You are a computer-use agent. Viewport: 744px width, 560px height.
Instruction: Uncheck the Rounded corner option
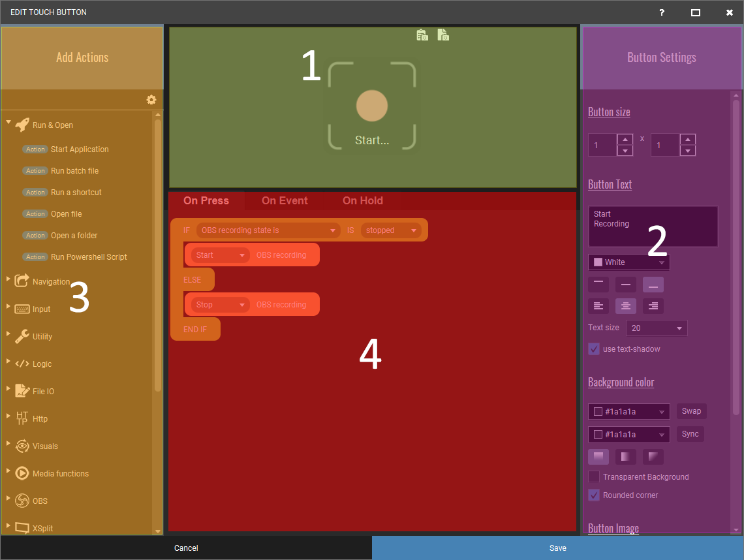(x=594, y=495)
